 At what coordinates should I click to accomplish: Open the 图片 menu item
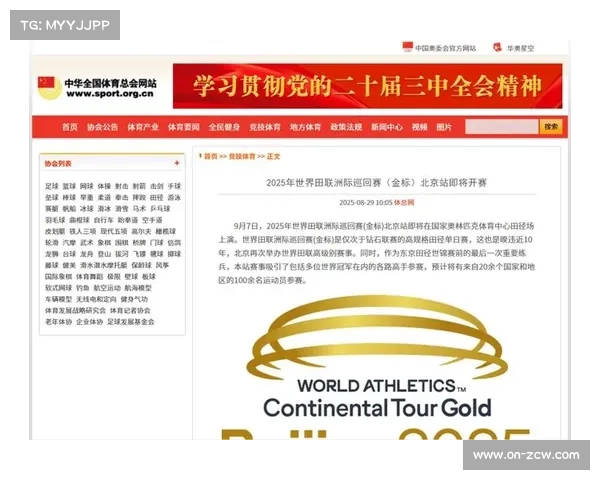point(444,127)
